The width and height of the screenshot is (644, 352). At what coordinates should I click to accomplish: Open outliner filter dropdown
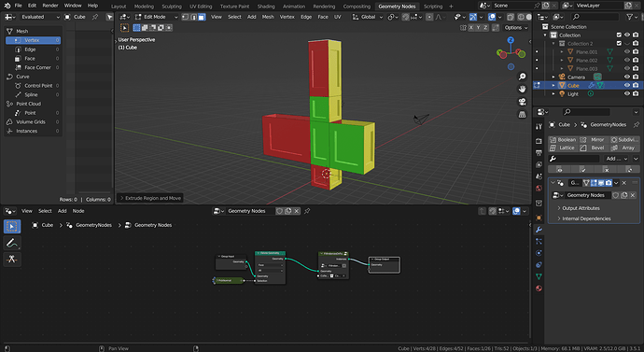coord(632,17)
